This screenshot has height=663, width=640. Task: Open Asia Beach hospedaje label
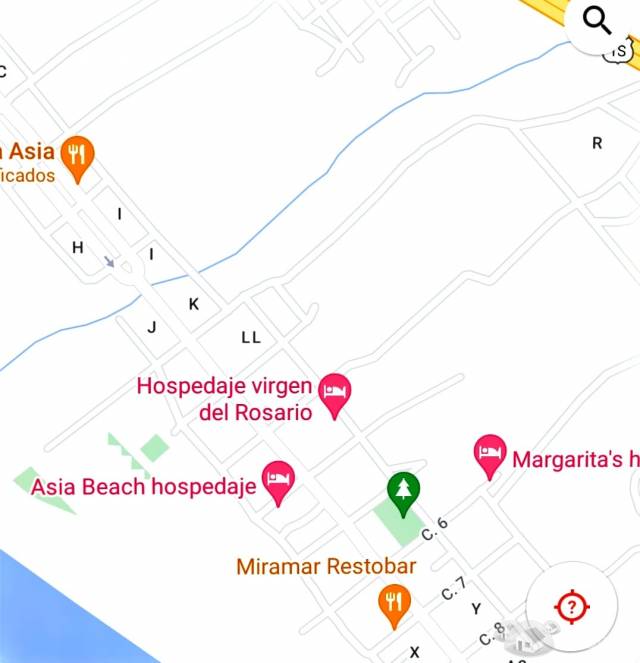coord(144,487)
